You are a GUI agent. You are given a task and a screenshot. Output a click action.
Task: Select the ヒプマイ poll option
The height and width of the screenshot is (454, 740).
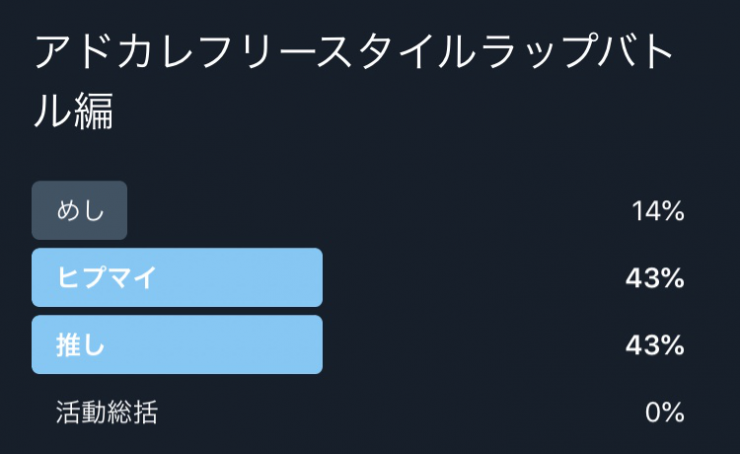359,277
